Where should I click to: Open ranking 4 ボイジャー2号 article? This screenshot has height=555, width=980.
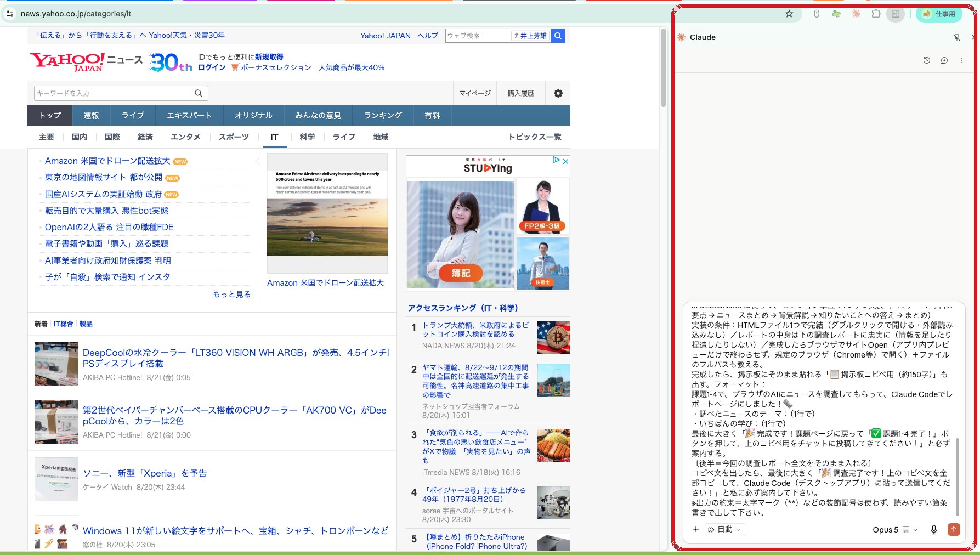coord(474,495)
